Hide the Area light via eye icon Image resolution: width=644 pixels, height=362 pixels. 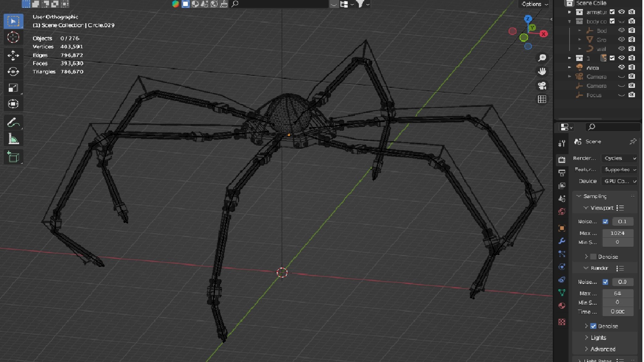pos(622,67)
